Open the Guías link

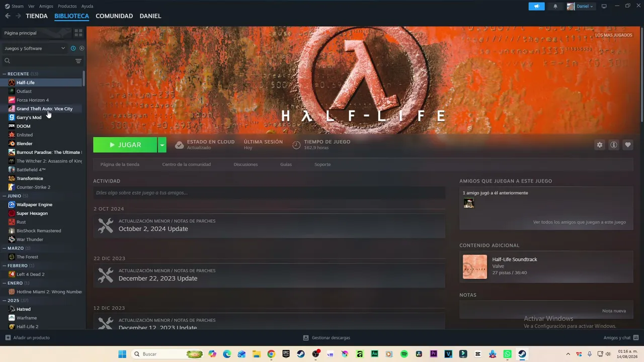tap(286, 164)
